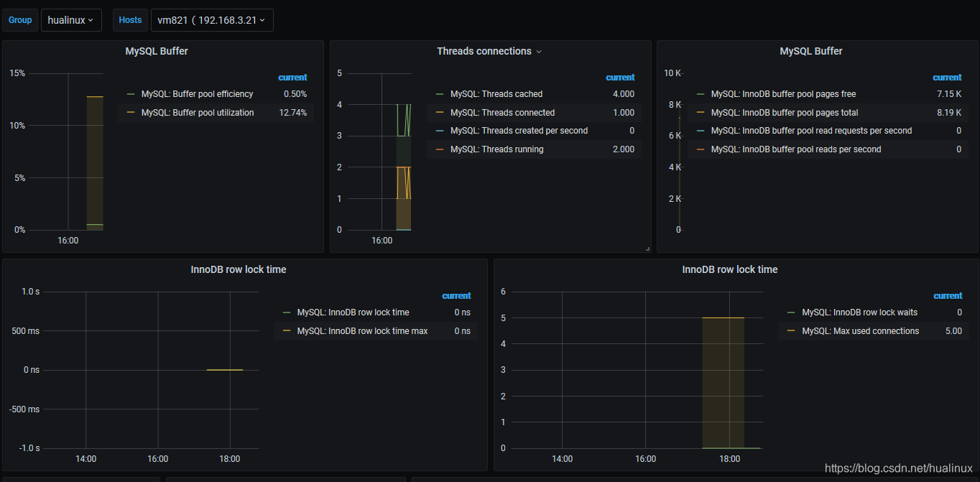Toggle the Buffer pool utilization series

[x=198, y=113]
